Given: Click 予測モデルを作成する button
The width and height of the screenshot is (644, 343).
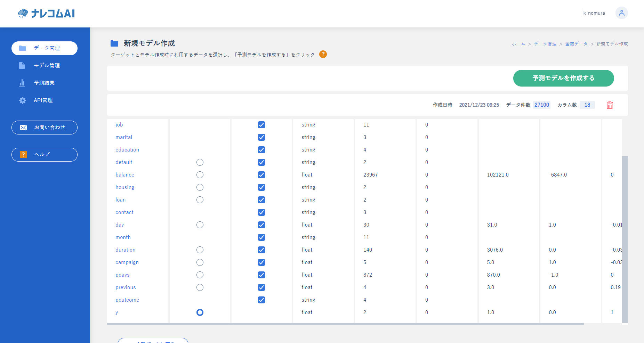Looking at the screenshot, I should point(563,78).
